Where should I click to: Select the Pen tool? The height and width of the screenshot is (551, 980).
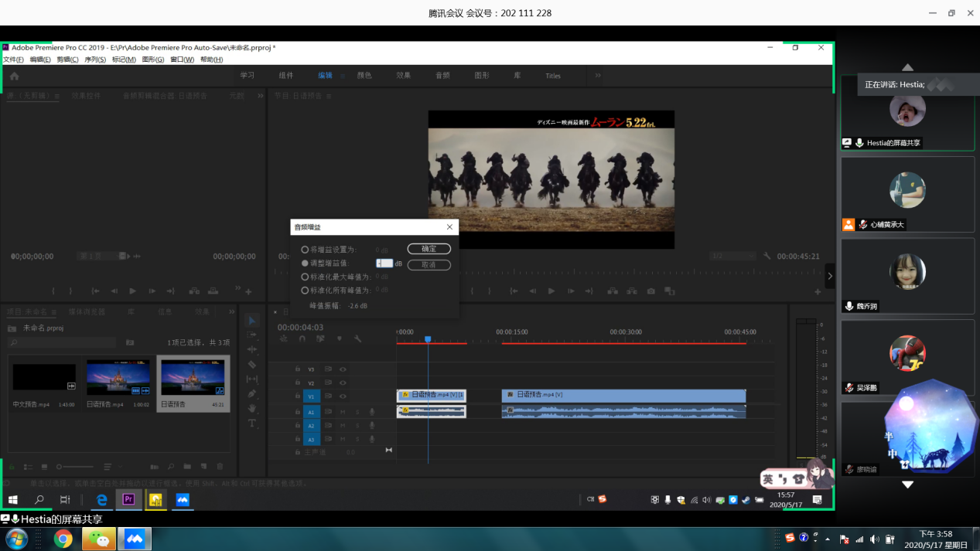click(252, 394)
